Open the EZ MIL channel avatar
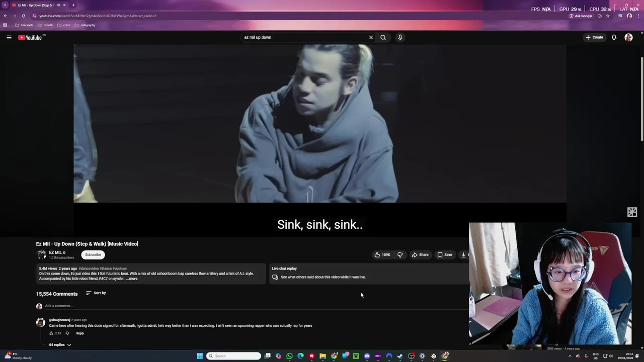This screenshot has height=362, width=644. 41,255
